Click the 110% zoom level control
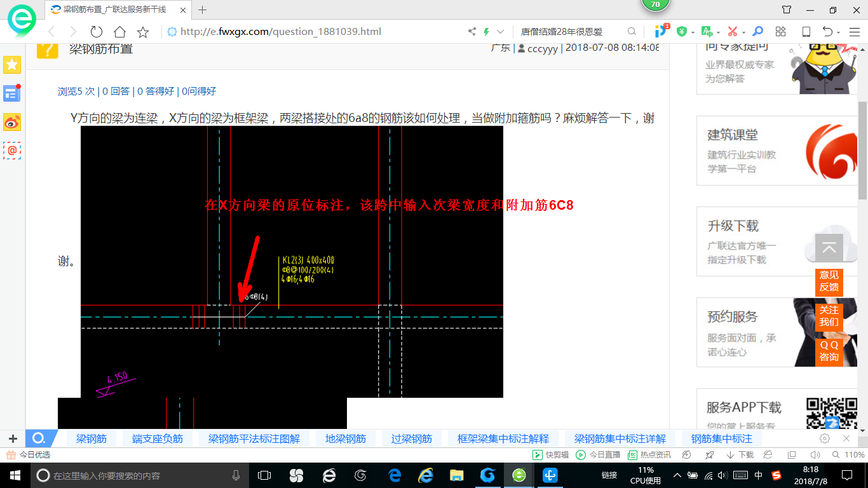 pyautogui.click(x=848, y=455)
